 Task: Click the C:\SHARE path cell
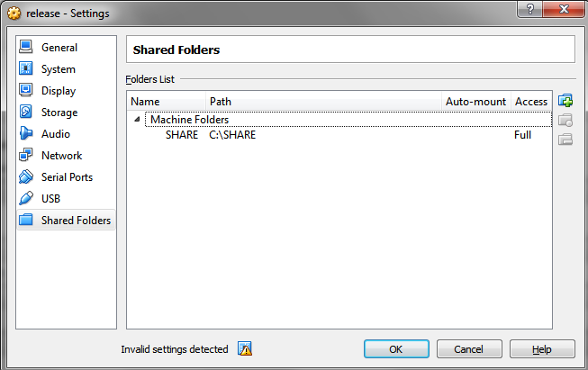(x=232, y=135)
